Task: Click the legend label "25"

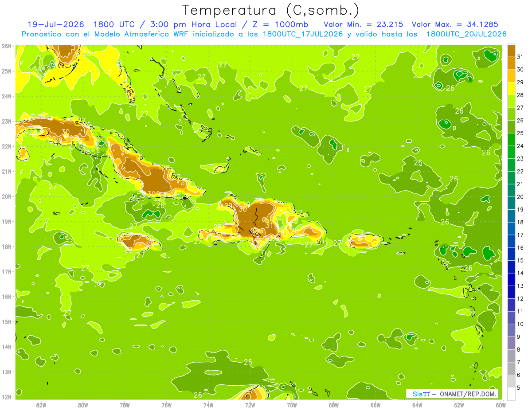Action: (520, 133)
